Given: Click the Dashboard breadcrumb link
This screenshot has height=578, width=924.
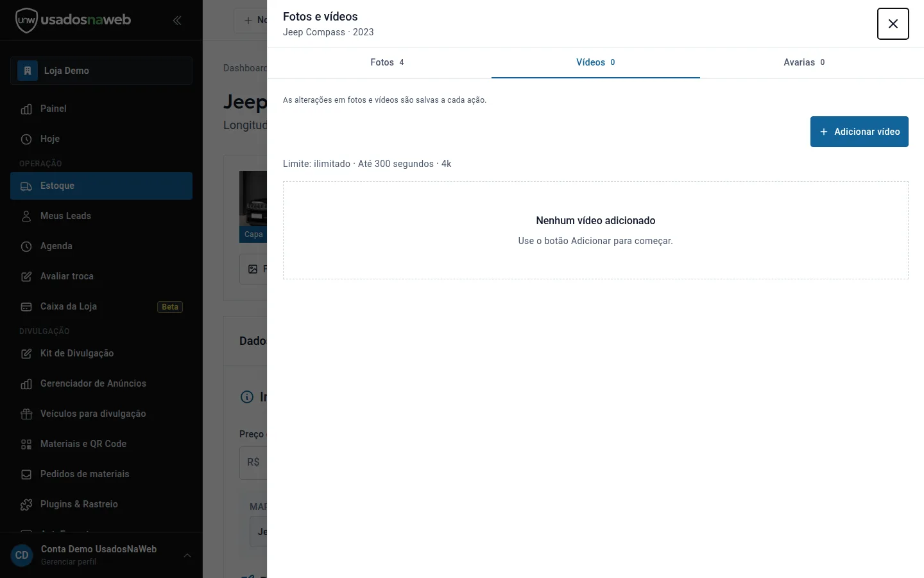Looking at the screenshot, I should click(245, 68).
